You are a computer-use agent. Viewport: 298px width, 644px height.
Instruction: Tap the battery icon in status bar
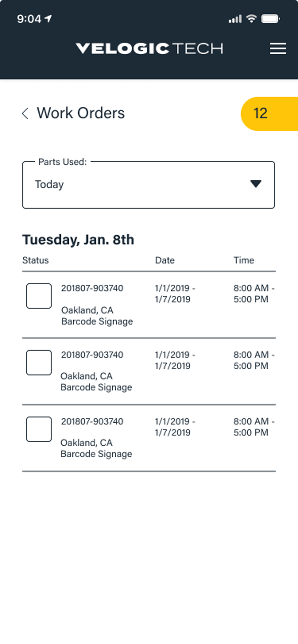(270, 19)
